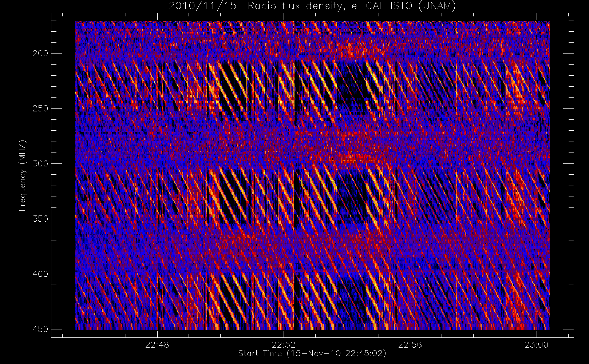Viewport: 589px width, 364px height.
Task: Select the 450 frequency tick label
Action: 40,329
